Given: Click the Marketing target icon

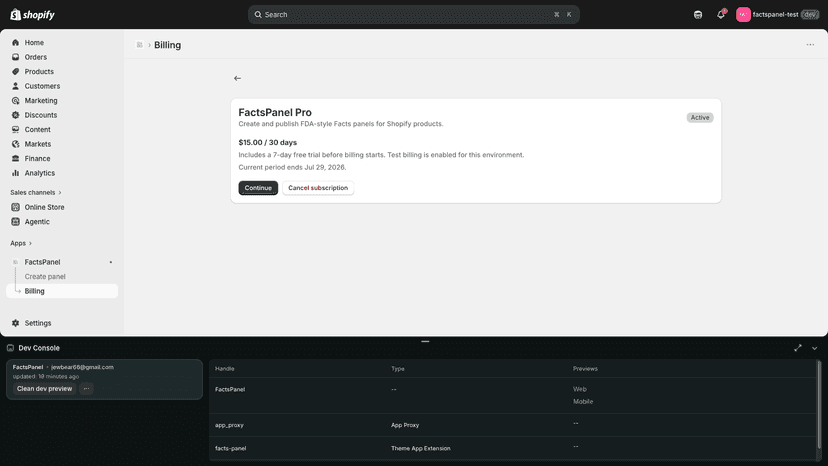Looking at the screenshot, I should (15, 100).
